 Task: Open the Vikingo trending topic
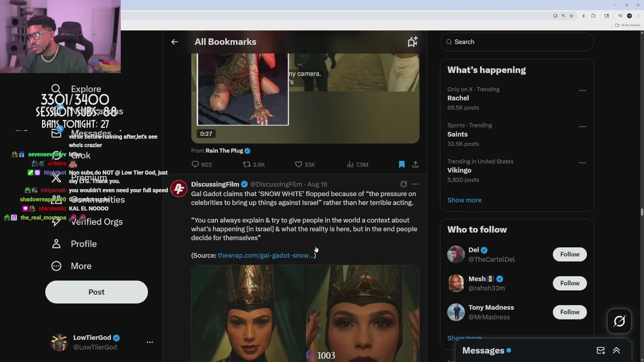(459, 170)
